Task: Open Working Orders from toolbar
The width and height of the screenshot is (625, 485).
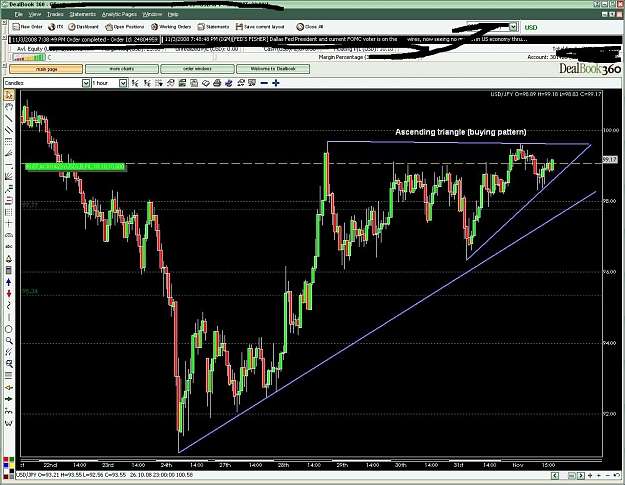Action: point(171,27)
